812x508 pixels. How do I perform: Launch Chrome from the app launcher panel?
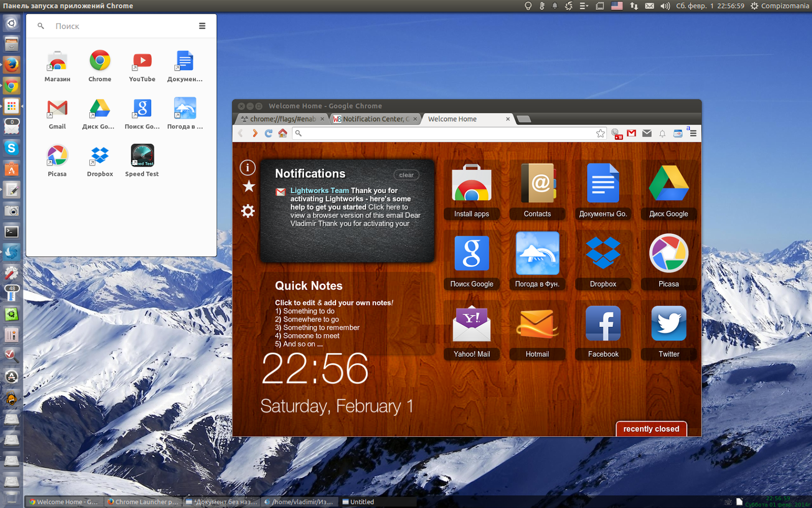click(x=100, y=66)
